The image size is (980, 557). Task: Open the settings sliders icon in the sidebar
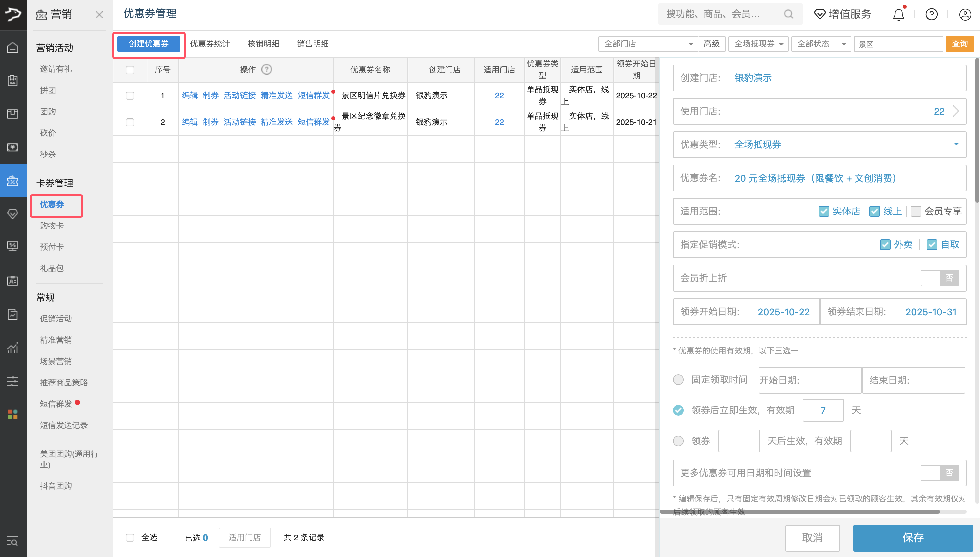(13, 381)
